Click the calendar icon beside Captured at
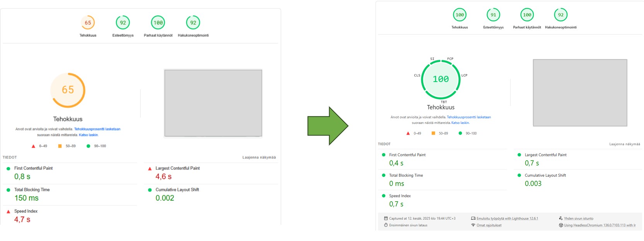This screenshot has height=241, width=644. pos(386,218)
